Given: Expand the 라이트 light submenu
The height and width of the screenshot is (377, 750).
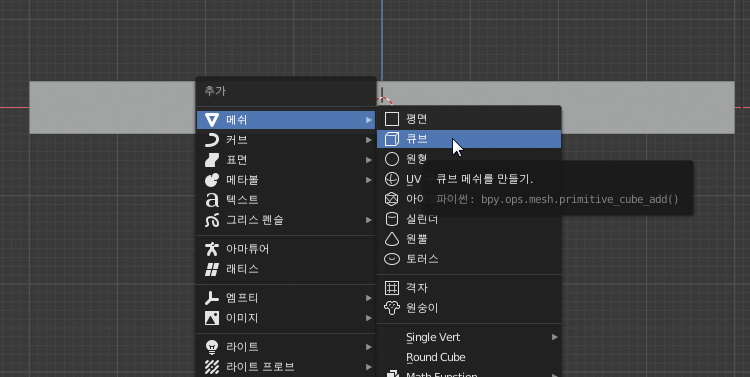Looking at the screenshot, I should 286,347.
